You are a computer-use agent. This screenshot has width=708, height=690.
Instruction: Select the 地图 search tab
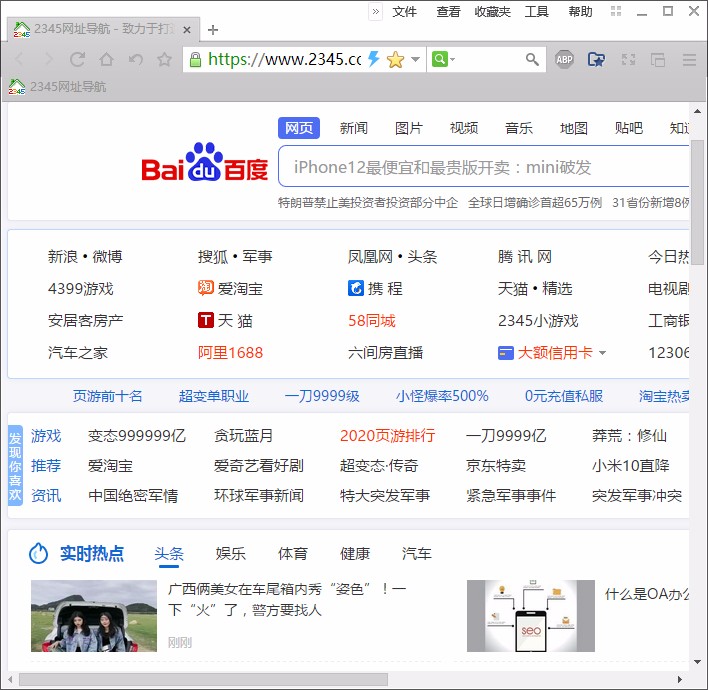tap(574, 128)
